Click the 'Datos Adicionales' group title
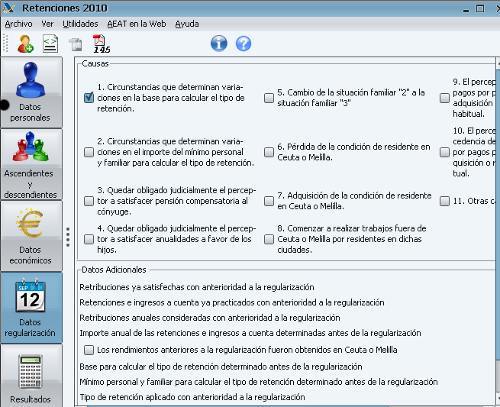Image resolution: width=500 pixels, height=407 pixels. tap(114, 270)
